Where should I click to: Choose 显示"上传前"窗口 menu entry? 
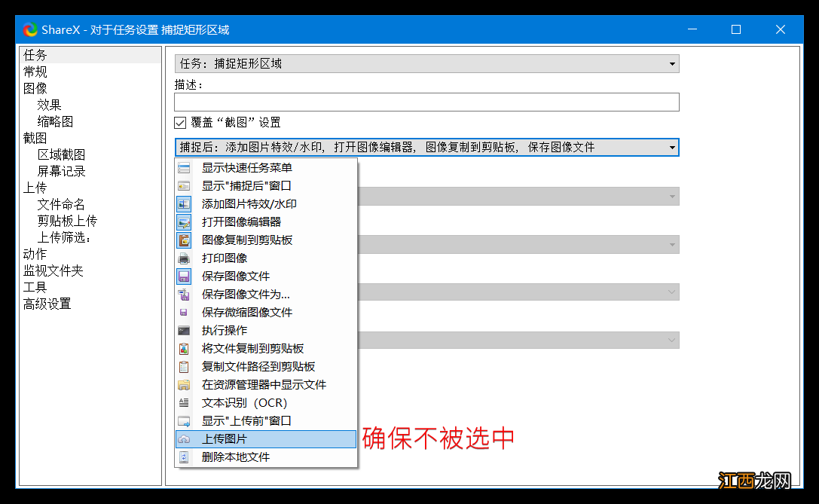pyautogui.click(x=267, y=421)
